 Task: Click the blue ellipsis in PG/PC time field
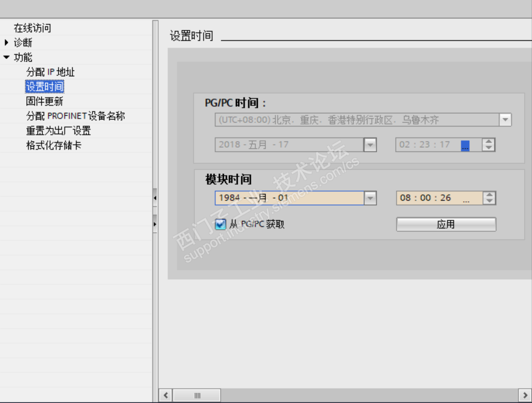(x=465, y=146)
